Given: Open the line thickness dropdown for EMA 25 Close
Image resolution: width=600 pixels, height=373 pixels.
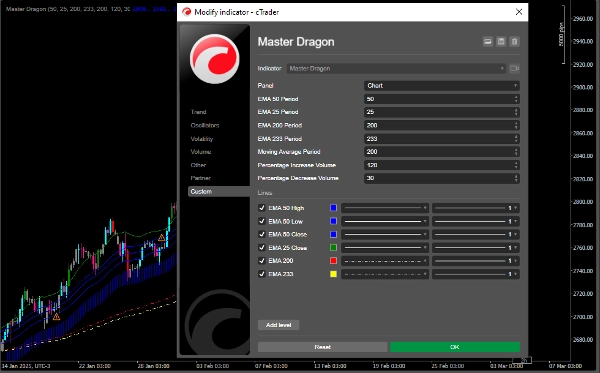Looking at the screenshot, I should [x=476, y=248].
